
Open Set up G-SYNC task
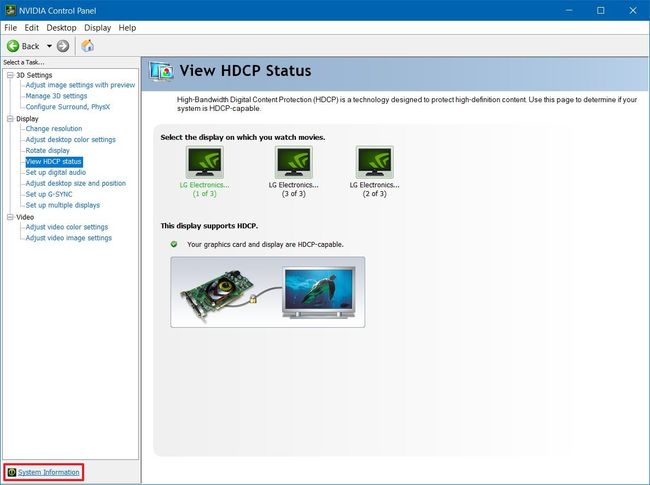(x=49, y=194)
